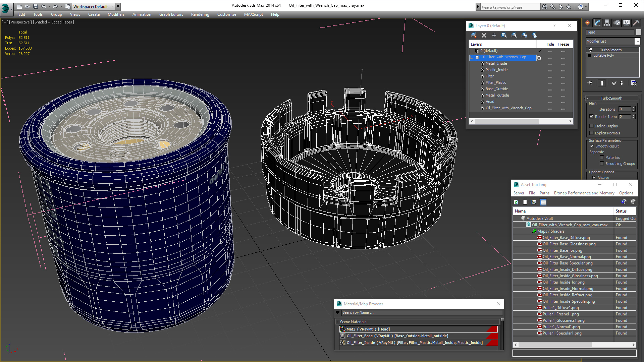Open the quick access toolbar customize arrow
The height and width of the screenshot is (362, 644).
click(118, 6)
